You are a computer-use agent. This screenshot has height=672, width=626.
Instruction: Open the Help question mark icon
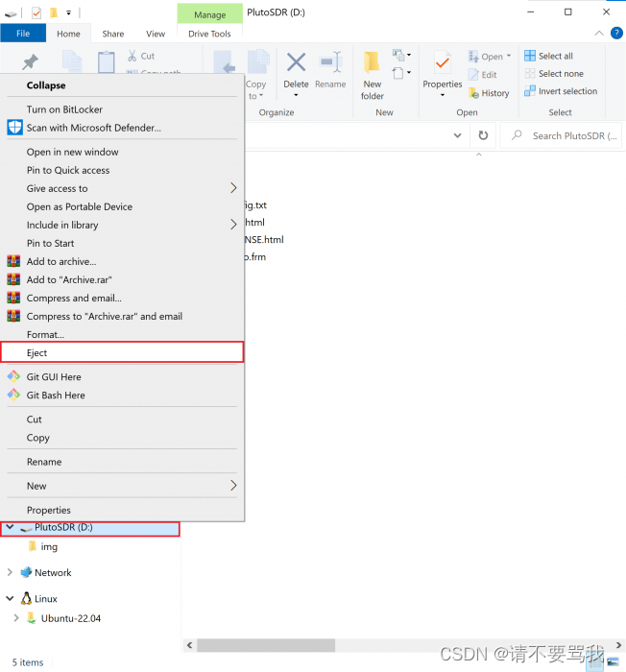pyautogui.click(x=616, y=33)
